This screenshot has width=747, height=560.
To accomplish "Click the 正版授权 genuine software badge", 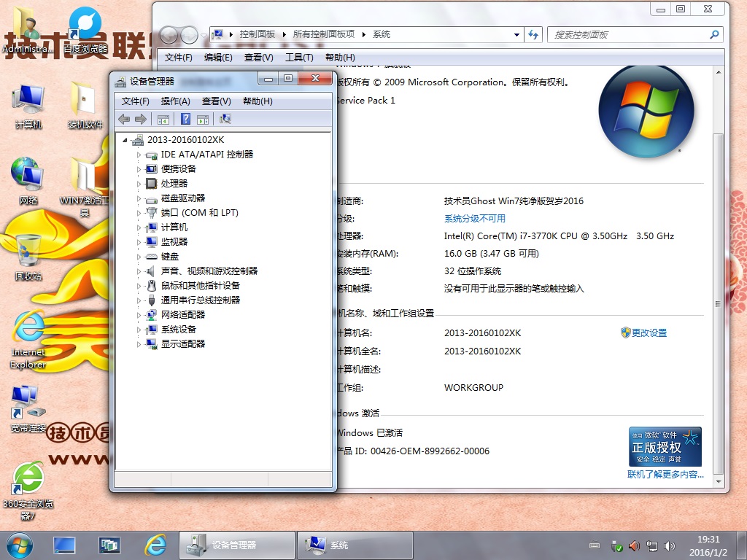I will 665,446.
